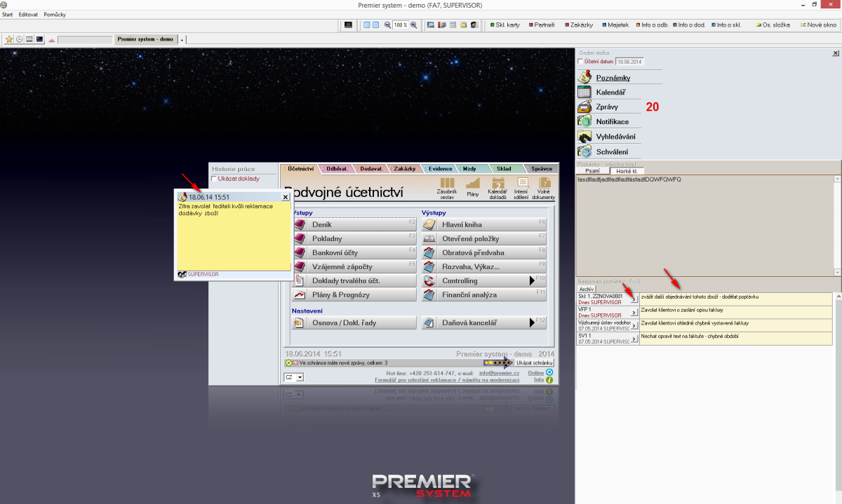Open the Pomůcky menu

pos(55,14)
